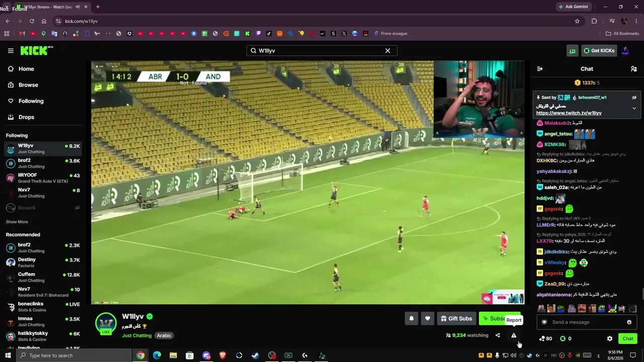The height and width of the screenshot is (362, 644).
Task: Expand the pinned message chevron
Action: pyautogui.click(x=634, y=108)
